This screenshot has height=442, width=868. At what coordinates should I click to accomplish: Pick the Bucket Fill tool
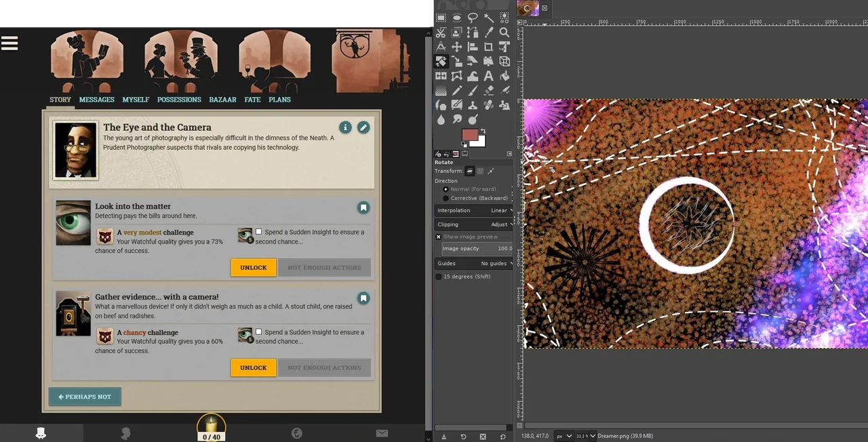click(504, 76)
